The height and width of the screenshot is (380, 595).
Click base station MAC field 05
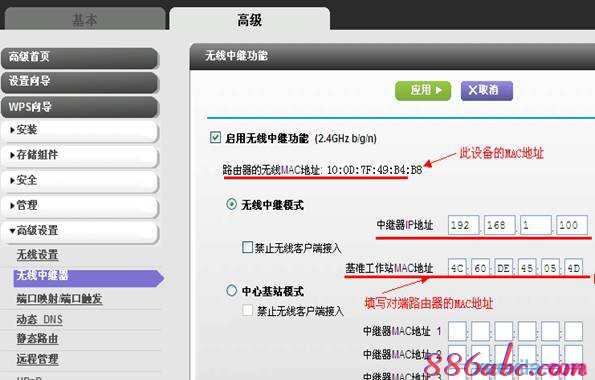(550, 268)
